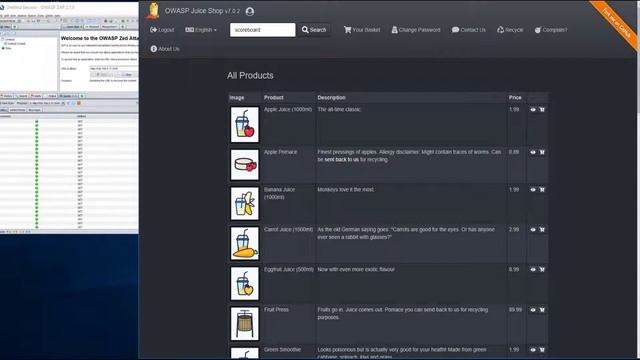View details of Apple Pomace
Image resolution: width=640 pixels, height=360 pixels.
(533, 152)
